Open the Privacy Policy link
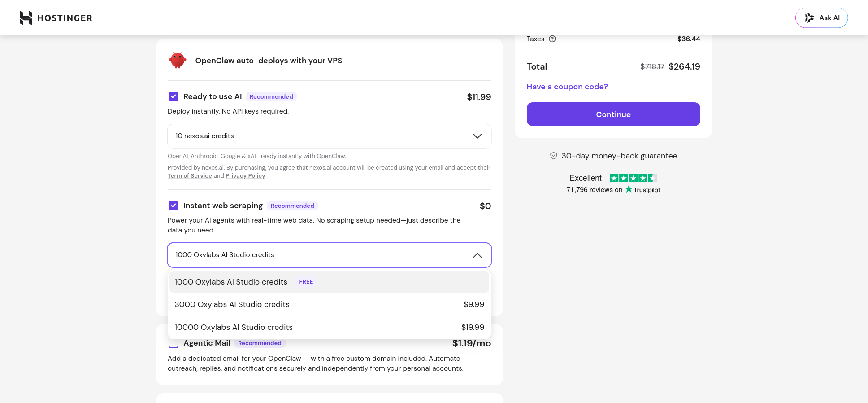The width and height of the screenshot is (868, 403). (x=245, y=175)
